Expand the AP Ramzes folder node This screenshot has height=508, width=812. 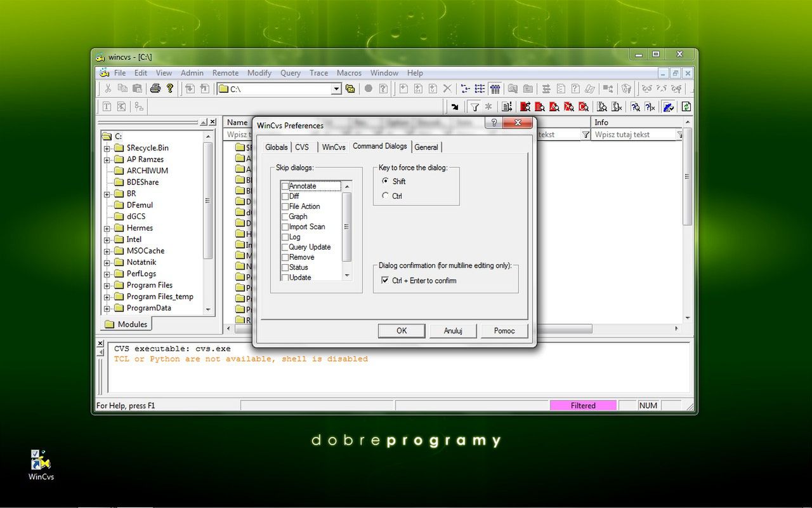coord(107,160)
